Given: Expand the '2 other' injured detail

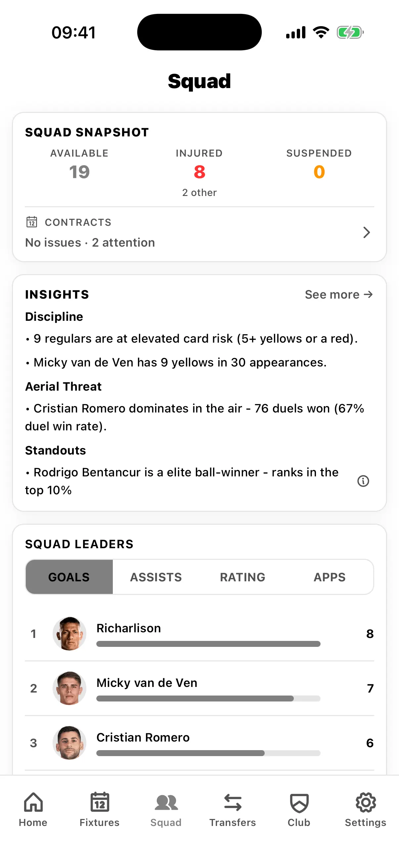Looking at the screenshot, I should click(199, 192).
